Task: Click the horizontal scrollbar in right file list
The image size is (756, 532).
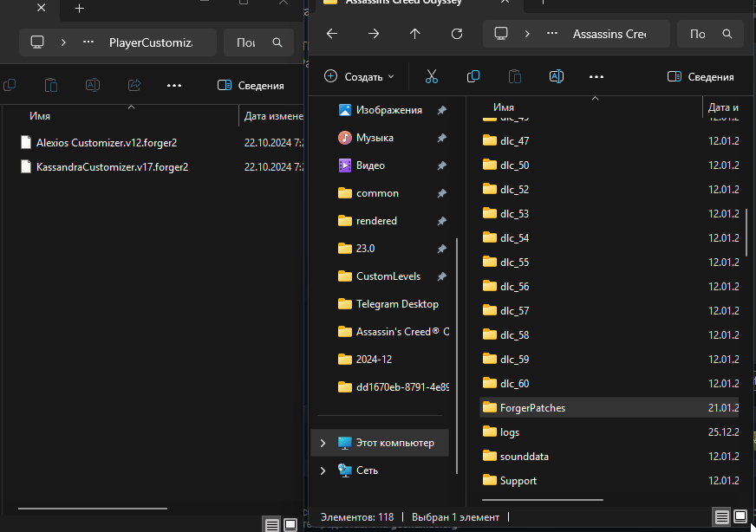Action: (x=543, y=500)
